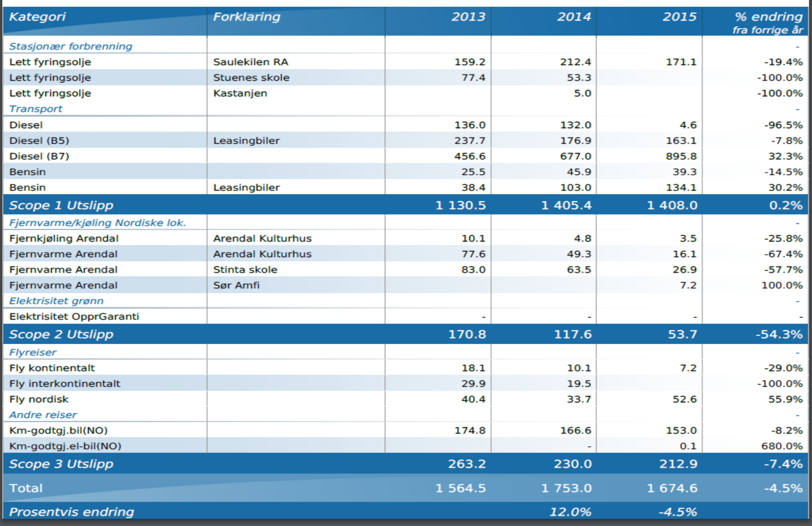Click Arendal Kulturhus in Fjernkjøling row

262,238
